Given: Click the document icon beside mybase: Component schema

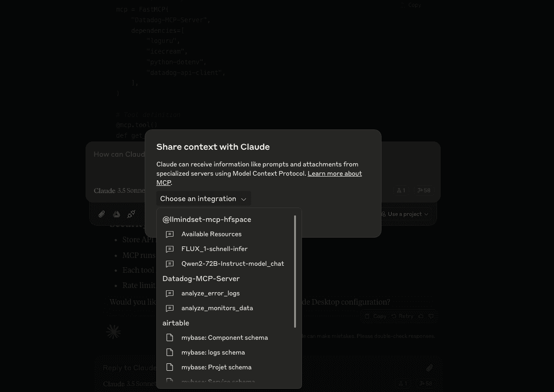Looking at the screenshot, I should (x=170, y=337).
